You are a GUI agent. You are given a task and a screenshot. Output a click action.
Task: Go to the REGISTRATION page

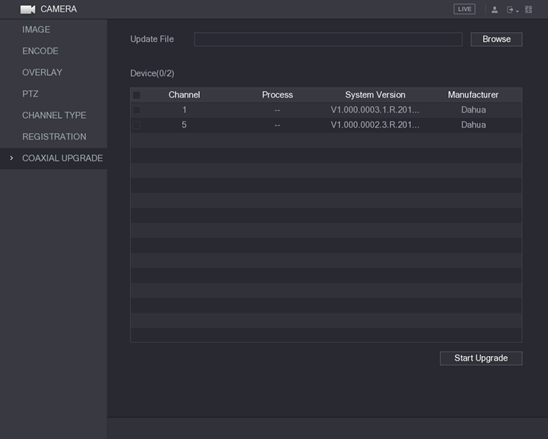click(54, 137)
